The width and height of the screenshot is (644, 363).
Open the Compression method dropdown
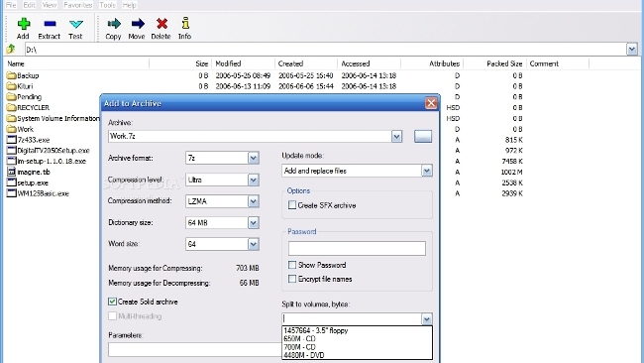point(254,201)
